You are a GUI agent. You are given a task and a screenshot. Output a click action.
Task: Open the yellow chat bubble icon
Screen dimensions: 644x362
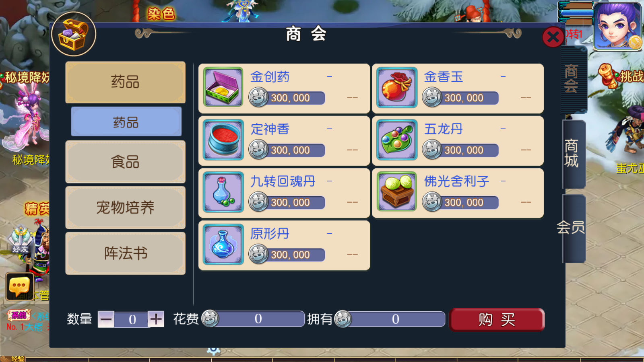[x=19, y=287]
